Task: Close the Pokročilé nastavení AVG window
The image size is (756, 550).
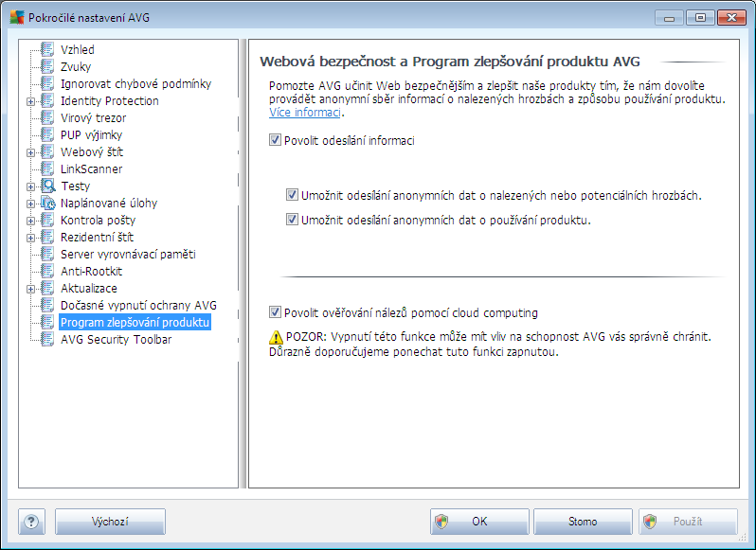Action: pyautogui.click(x=731, y=18)
